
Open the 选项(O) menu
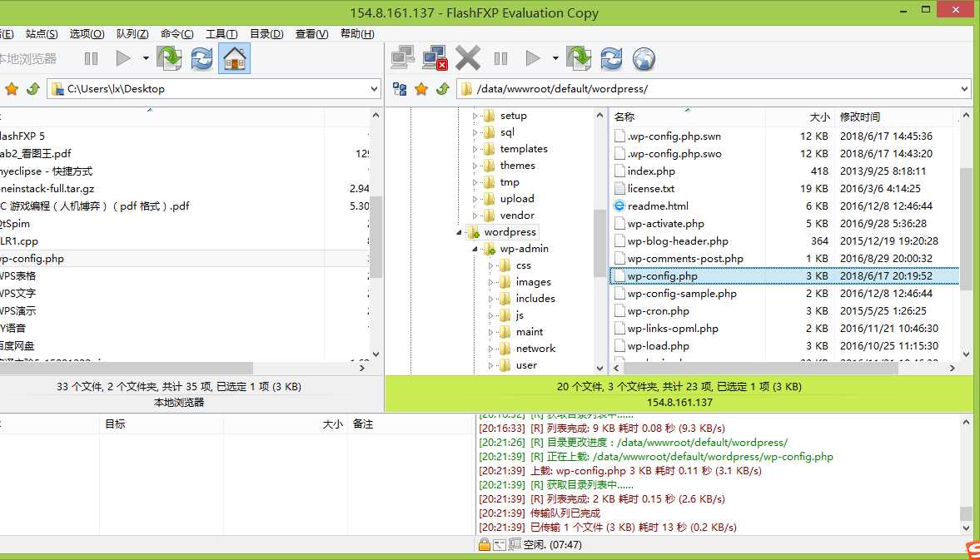tap(87, 34)
